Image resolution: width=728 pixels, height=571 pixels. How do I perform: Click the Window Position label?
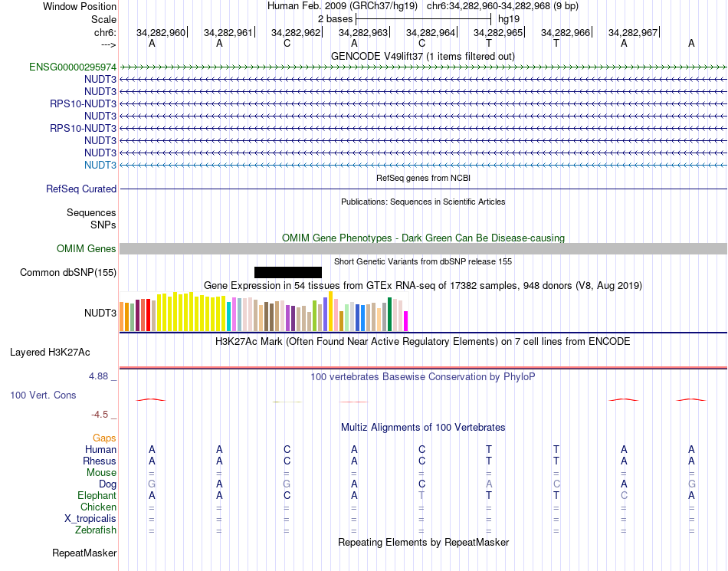coord(80,6)
